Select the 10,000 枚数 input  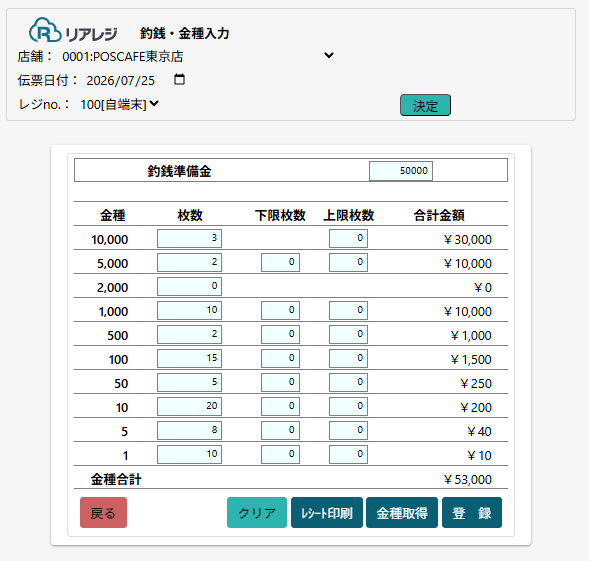[x=189, y=239]
